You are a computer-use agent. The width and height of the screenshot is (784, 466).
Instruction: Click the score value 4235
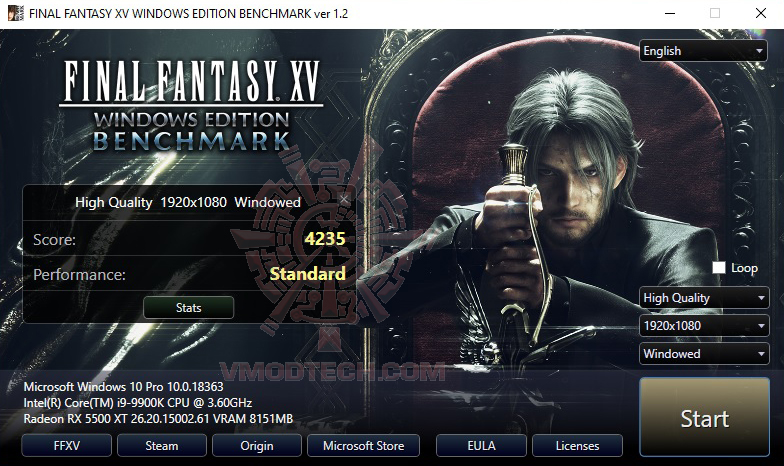tap(325, 238)
